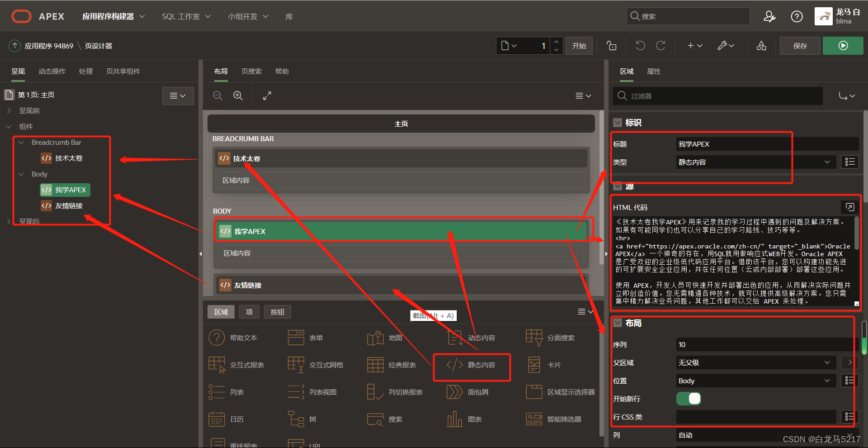The width and height of the screenshot is (868, 448).
Task: Open the create plus menu
Action: (694, 46)
